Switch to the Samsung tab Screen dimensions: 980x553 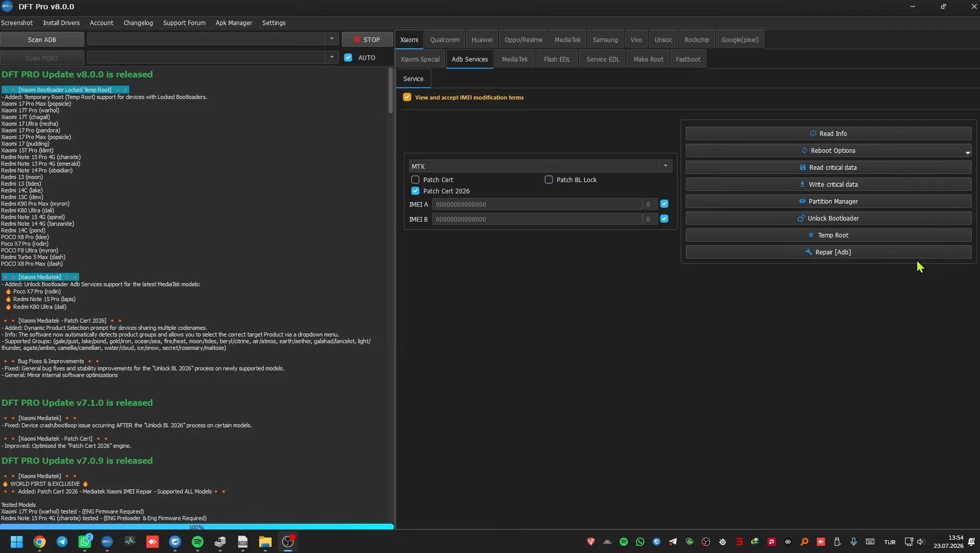click(605, 39)
